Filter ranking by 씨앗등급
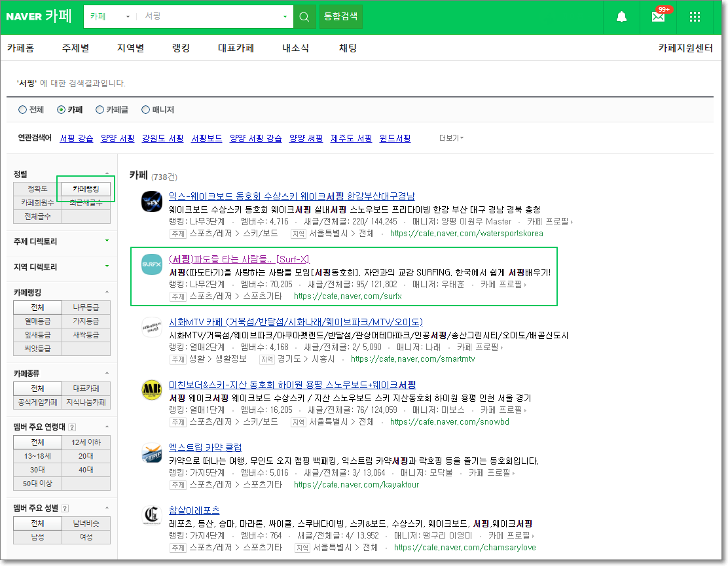The height and width of the screenshot is (566, 728). (37, 348)
